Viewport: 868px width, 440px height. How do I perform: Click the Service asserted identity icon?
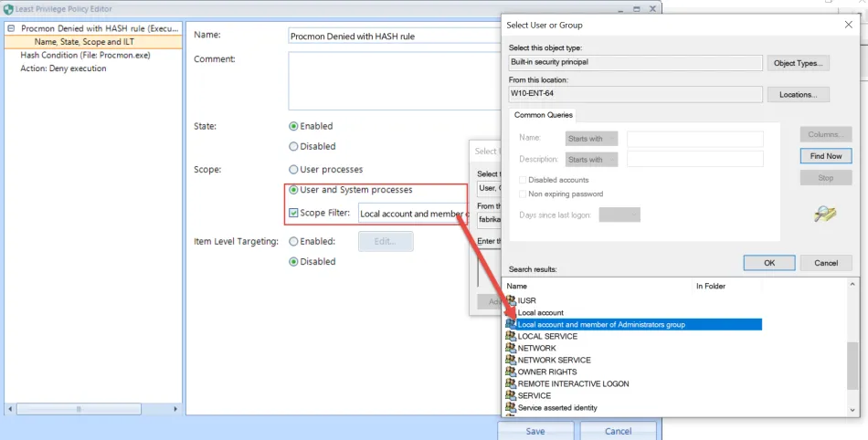pyautogui.click(x=511, y=407)
